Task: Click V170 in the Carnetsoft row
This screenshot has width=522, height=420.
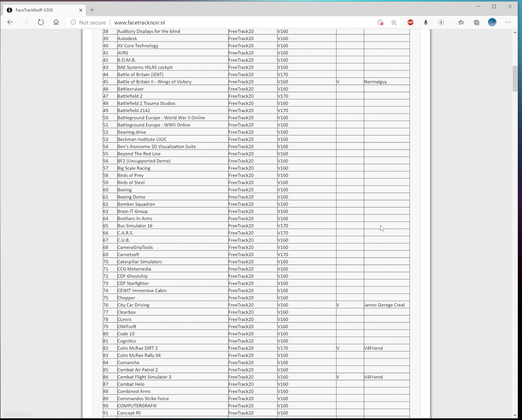Action: tap(283, 254)
